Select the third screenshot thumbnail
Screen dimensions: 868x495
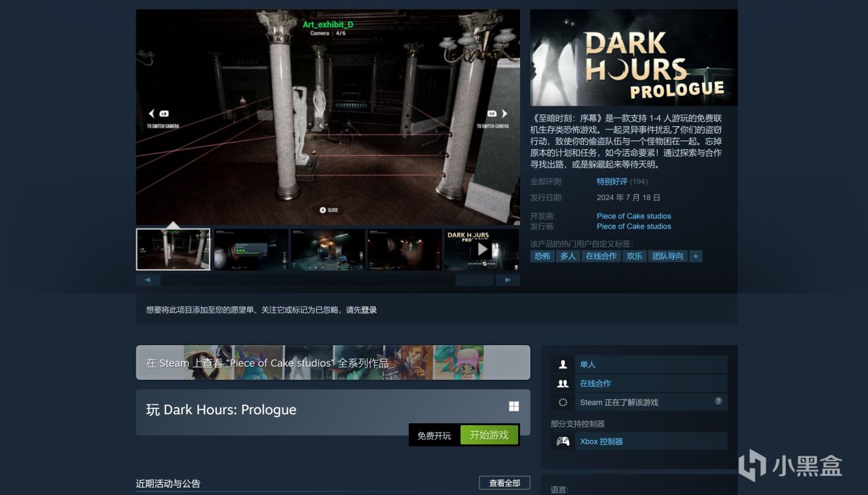pos(328,250)
